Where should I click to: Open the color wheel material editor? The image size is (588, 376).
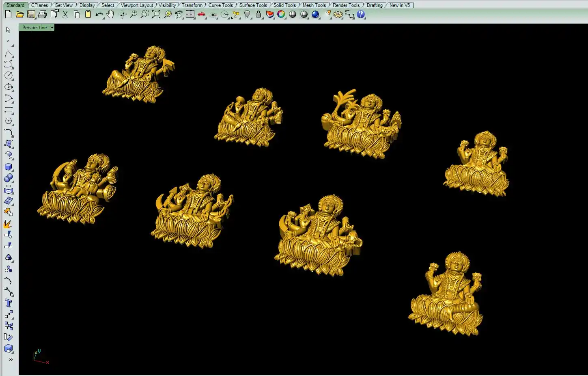point(281,15)
